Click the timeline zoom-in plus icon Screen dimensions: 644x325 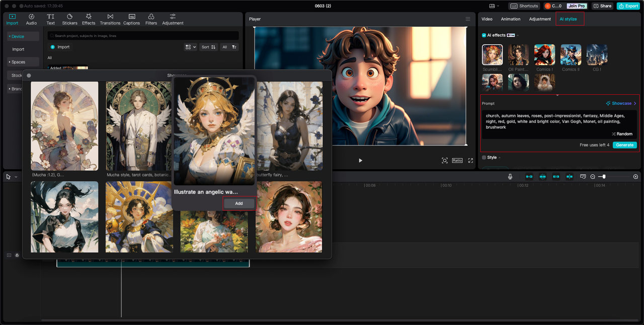tap(635, 177)
